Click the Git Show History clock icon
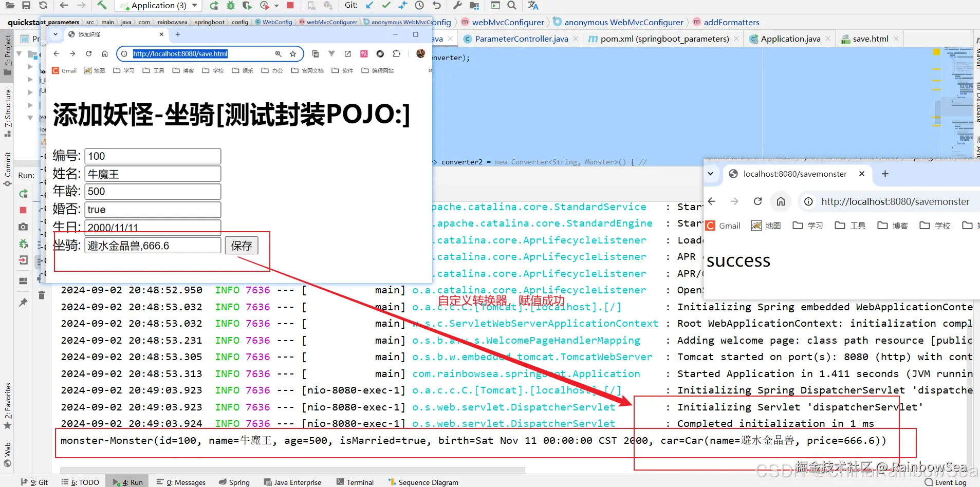Image resolution: width=980 pixels, height=487 pixels. click(419, 5)
